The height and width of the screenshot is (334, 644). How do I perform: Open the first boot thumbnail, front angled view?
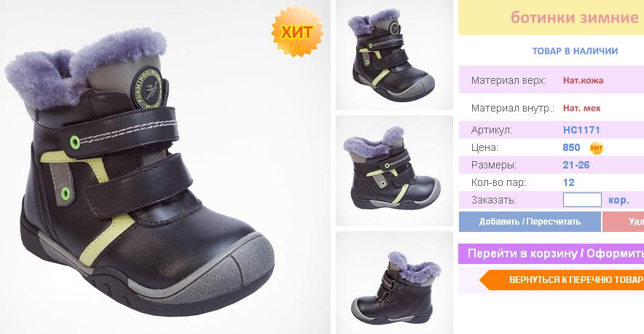coord(394,55)
